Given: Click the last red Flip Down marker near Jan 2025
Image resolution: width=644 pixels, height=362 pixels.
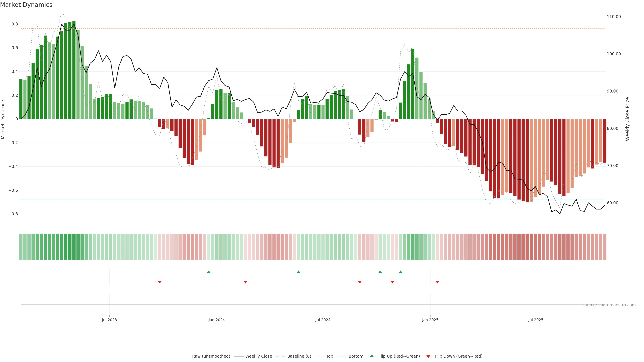Looking at the screenshot, I should click(x=437, y=282).
